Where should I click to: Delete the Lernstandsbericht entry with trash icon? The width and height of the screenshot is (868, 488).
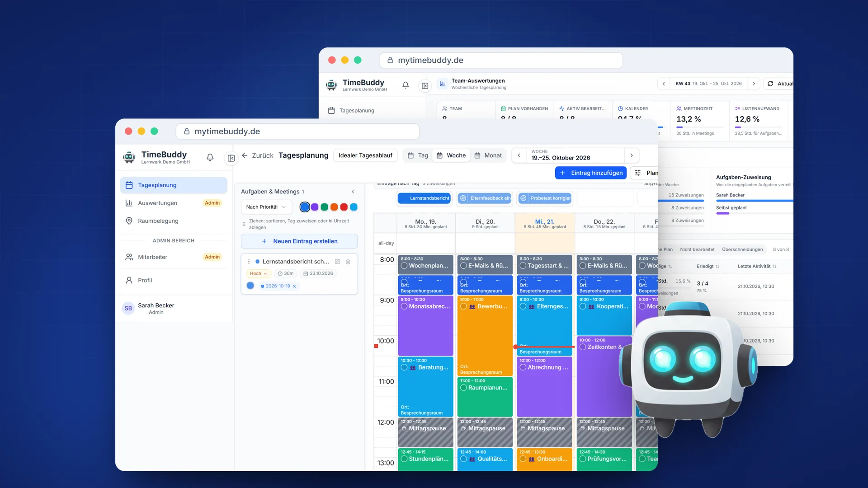pos(348,262)
